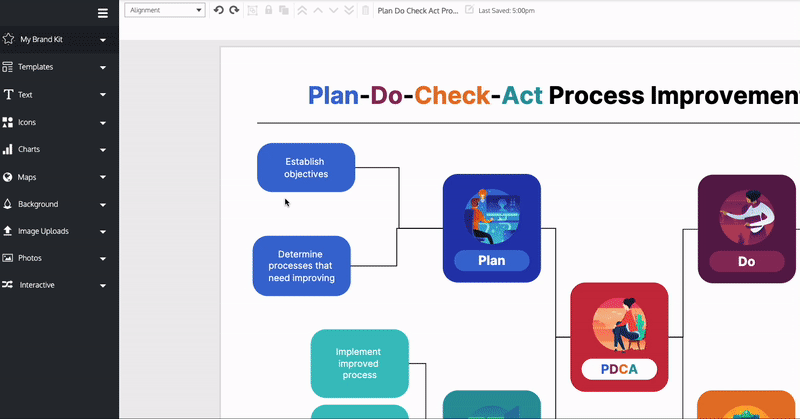Click the Last Saved 5:00pm status
This screenshot has height=419, width=800.
point(506,10)
